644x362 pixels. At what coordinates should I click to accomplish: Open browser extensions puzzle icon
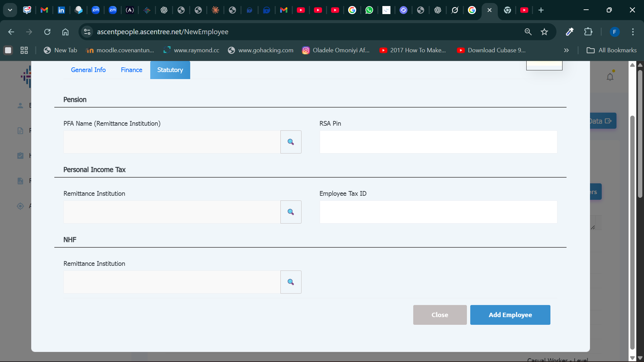coord(588,32)
